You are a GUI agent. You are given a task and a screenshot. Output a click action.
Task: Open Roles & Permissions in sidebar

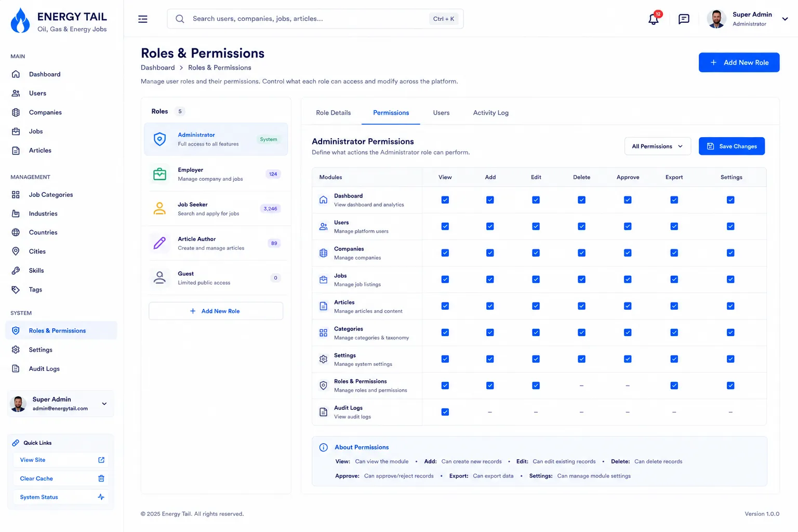(61, 331)
